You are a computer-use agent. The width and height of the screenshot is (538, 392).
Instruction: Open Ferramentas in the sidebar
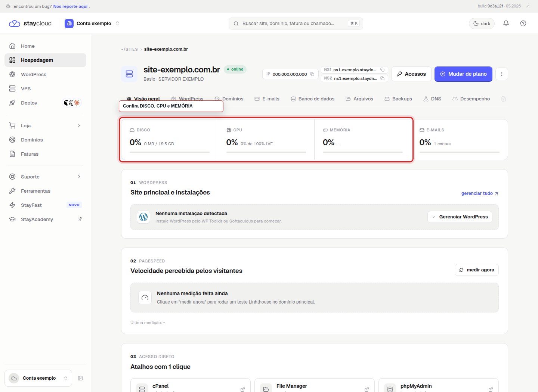click(45, 191)
